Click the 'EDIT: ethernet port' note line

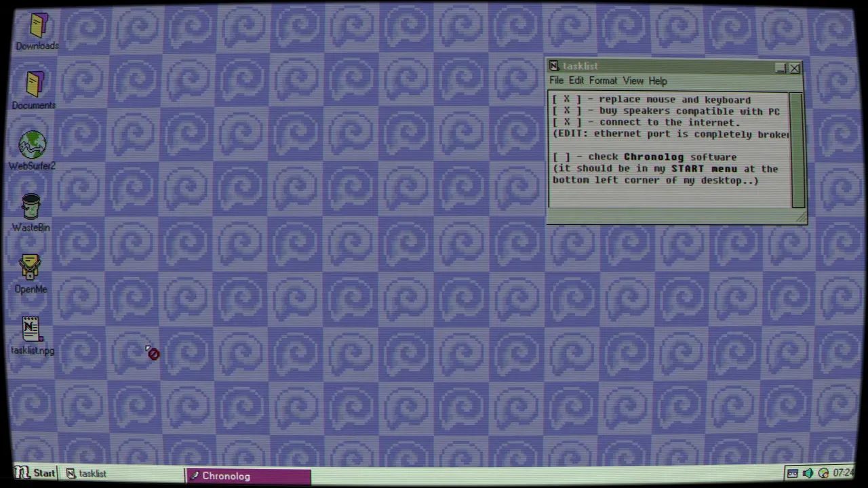[x=671, y=134]
